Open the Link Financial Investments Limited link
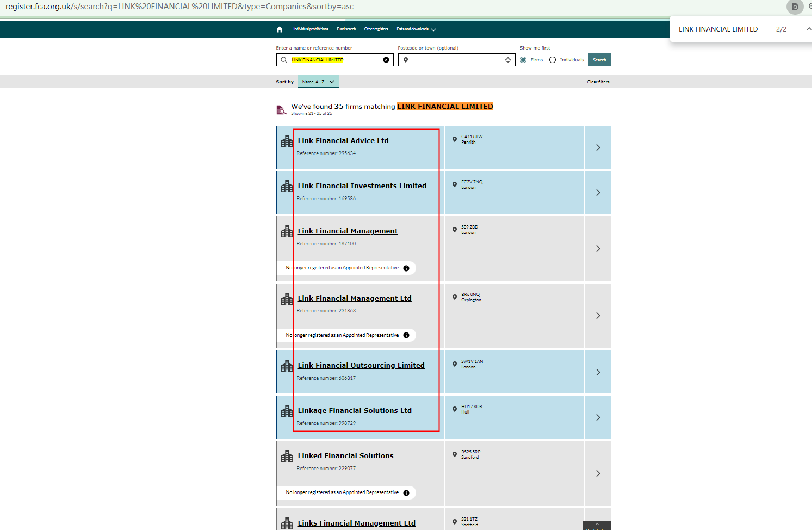Image resolution: width=812 pixels, height=530 pixels. [x=362, y=186]
